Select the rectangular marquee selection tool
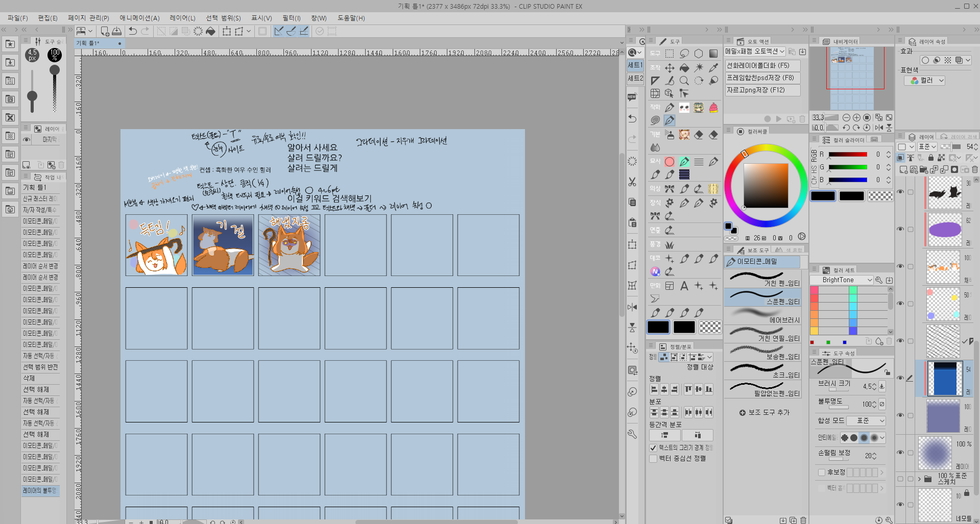The height and width of the screenshot is (524, 980). point(670,54)
